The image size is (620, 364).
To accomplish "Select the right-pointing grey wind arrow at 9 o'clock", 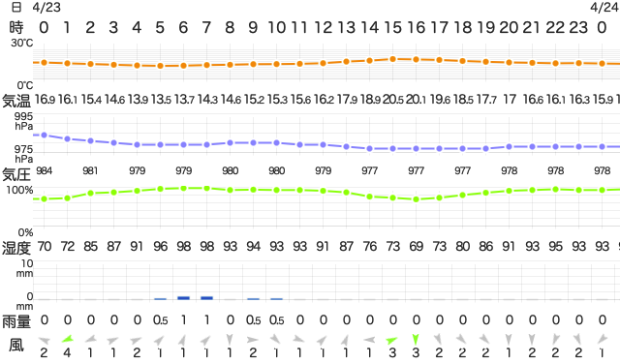I will click(x=253, y=339).
